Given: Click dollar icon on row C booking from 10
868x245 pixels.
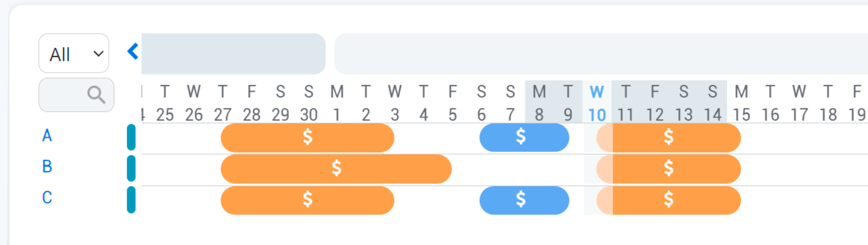Looking at the screenshot, I should pos(669,199).
